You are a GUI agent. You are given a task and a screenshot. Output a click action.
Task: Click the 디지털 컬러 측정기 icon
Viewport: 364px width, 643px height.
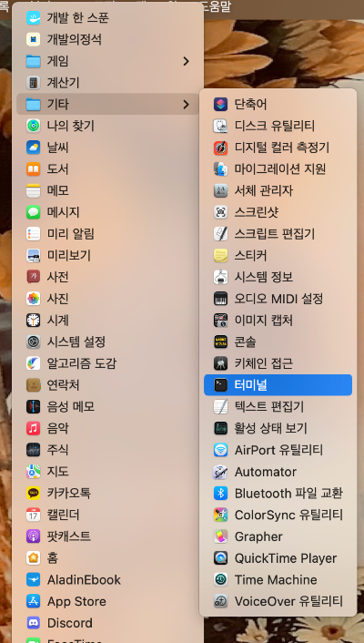[220, 148]
